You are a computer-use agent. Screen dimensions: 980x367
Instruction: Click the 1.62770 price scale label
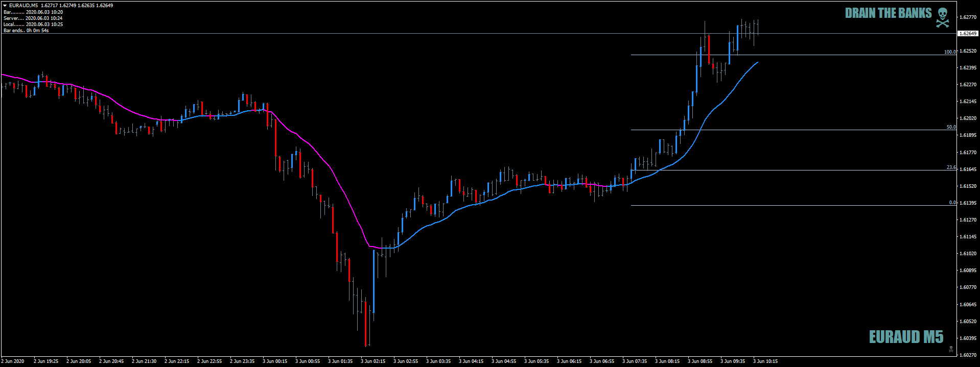pos(968,17)
